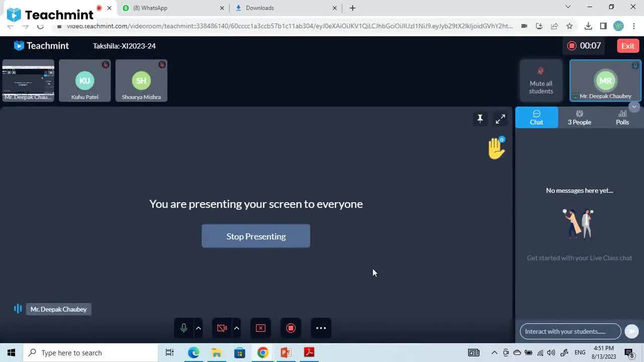This screenshot has height=362, width=644.
Task: Send chat message arrow button
Action: 631,331
